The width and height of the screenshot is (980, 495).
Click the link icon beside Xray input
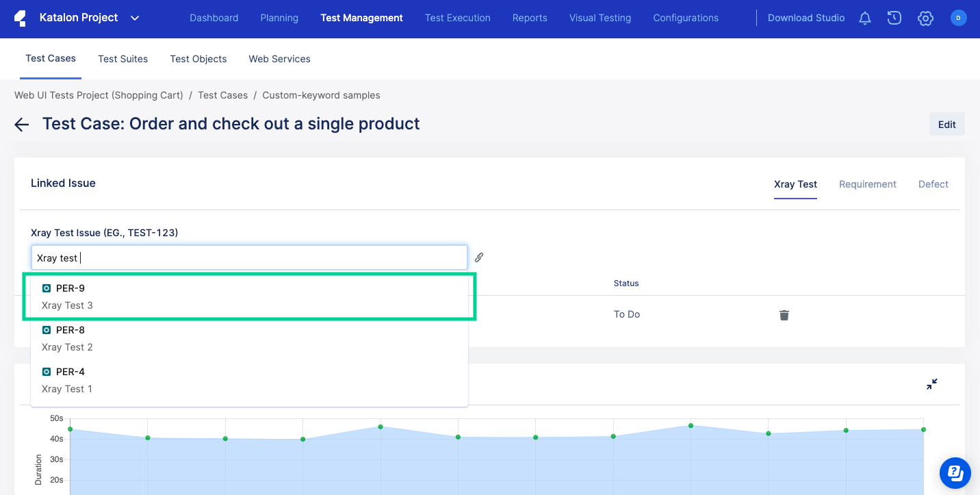click(x=479, y=257)
